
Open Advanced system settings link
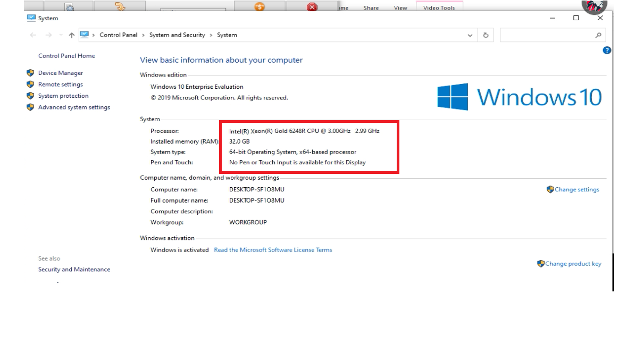(74, 107)
